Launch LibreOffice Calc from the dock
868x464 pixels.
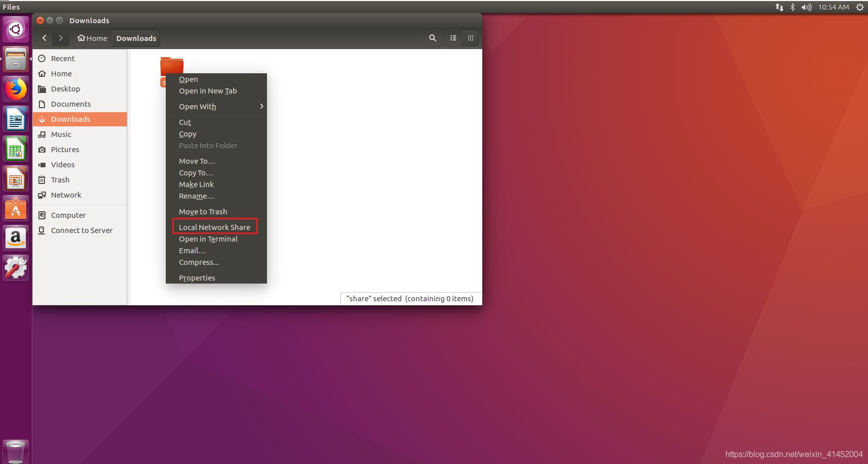click(16, 150)
